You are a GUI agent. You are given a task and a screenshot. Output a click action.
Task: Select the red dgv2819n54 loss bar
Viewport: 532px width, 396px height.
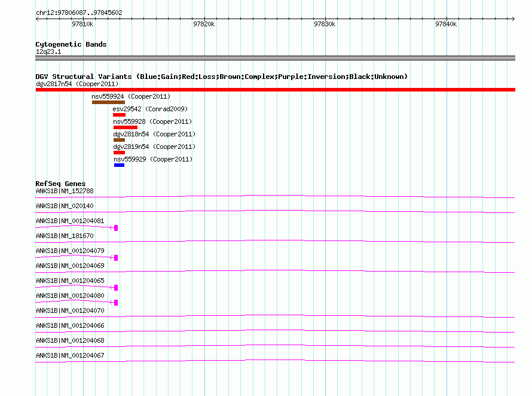[x=119, y=153]
